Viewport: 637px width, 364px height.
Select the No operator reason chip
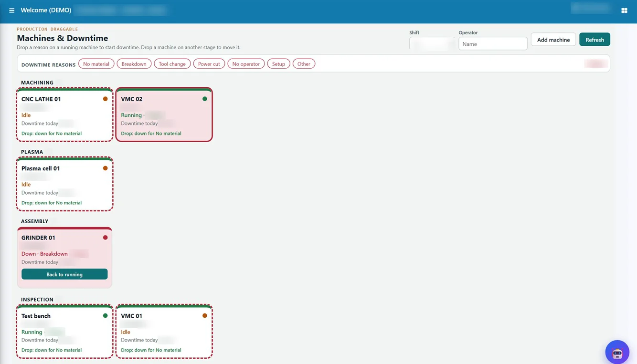(x=246, y=64)
